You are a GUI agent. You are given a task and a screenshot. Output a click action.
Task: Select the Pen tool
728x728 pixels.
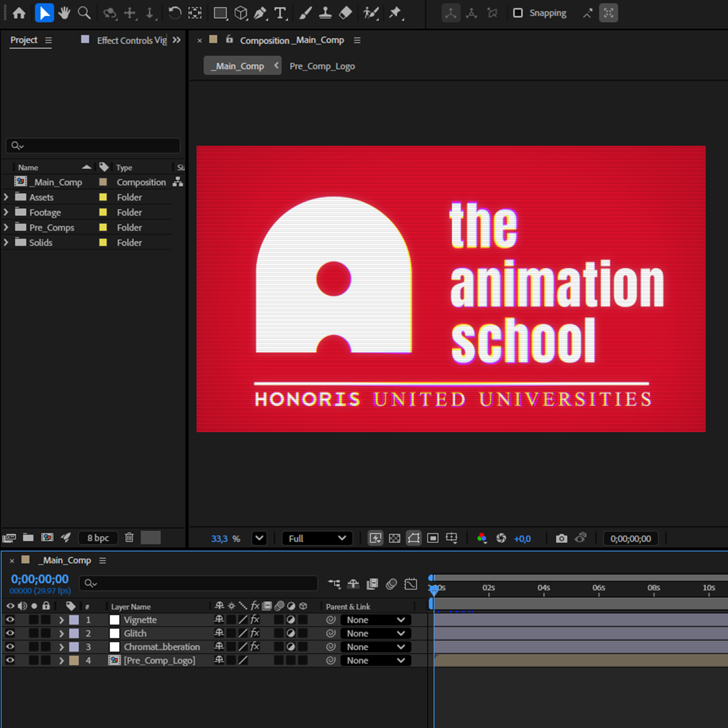[x=260, y=13]
